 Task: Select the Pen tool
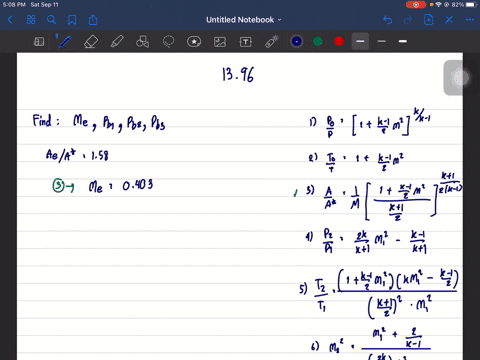pos(65,42)
